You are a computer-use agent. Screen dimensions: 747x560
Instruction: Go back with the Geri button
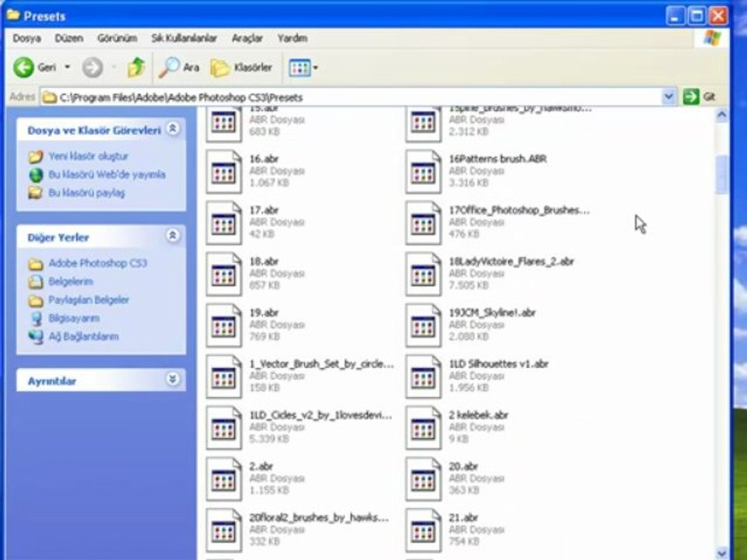coord(35,68)
